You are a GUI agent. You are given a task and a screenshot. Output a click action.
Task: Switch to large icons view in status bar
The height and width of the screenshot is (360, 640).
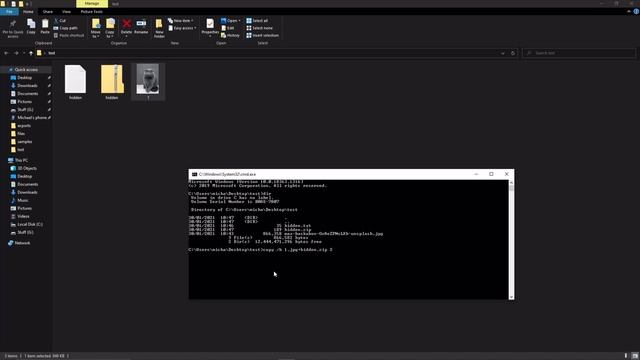pyautogui.click(x=635, y=356)
